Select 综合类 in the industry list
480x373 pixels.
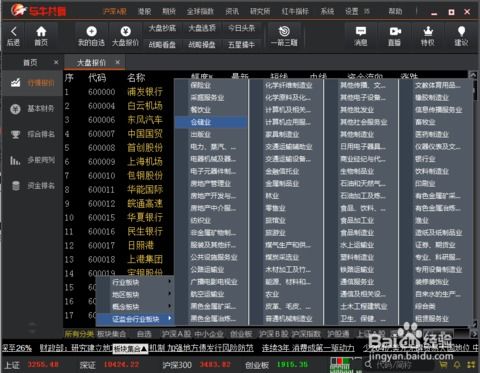click(x=425, y=306)
